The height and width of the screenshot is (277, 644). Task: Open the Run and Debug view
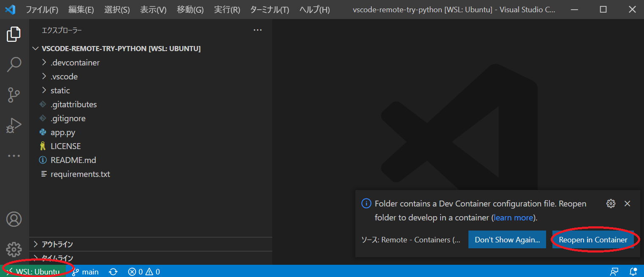click(x=14, y=125)
